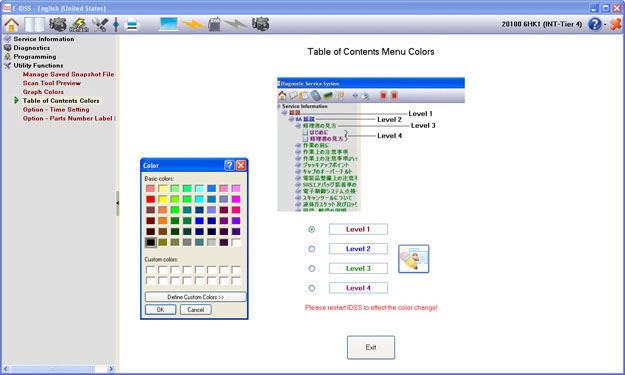The image size is (625, 375).
Task: Click the sidebar horizontal scrollbar right arrow
Action: 111,369
